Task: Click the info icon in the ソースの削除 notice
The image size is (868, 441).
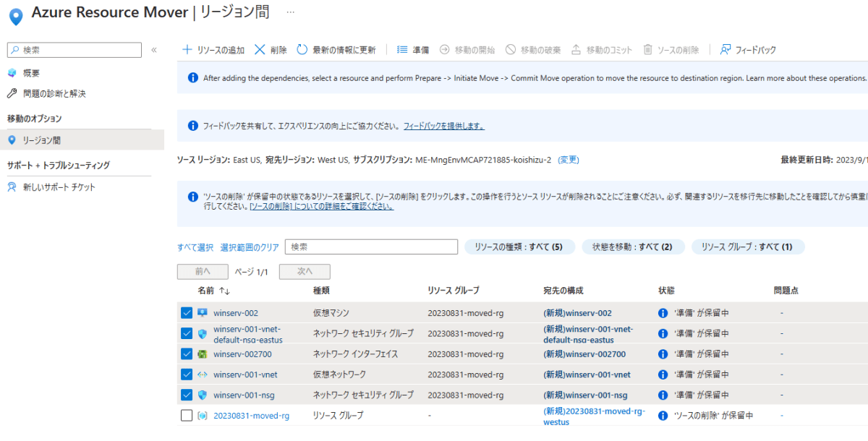Action: click(193, 197)
